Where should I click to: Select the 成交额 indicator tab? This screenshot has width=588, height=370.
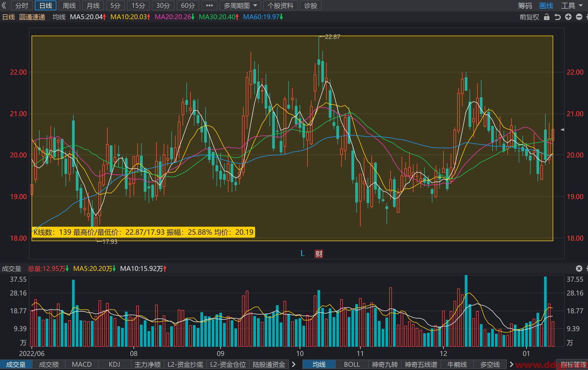click(x=49, y=365)
